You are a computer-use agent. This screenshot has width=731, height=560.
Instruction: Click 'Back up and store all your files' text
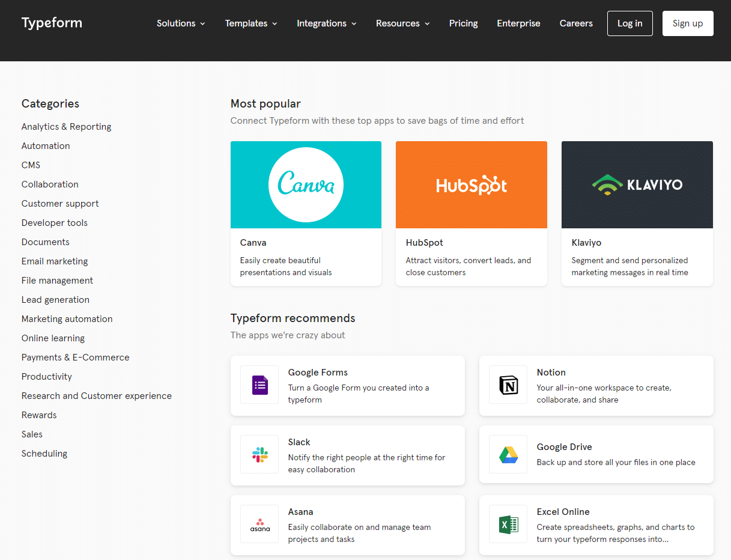(616, 463)
